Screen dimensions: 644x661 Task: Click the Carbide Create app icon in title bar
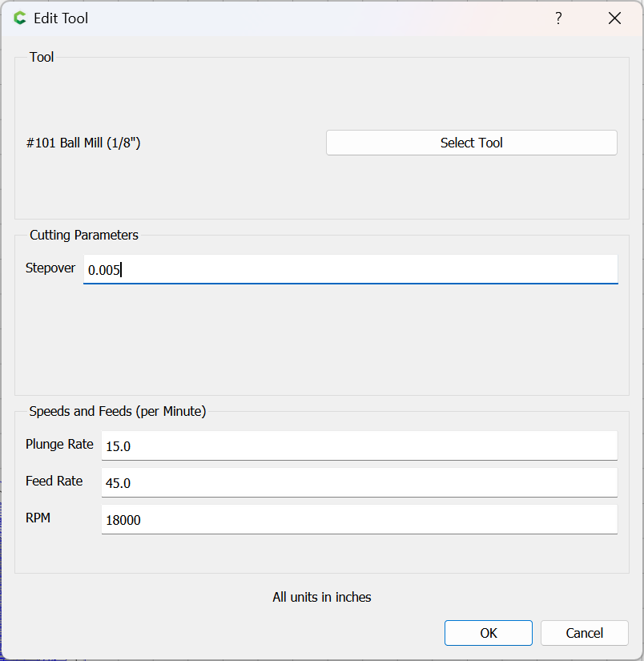click(x=20, y=18)
